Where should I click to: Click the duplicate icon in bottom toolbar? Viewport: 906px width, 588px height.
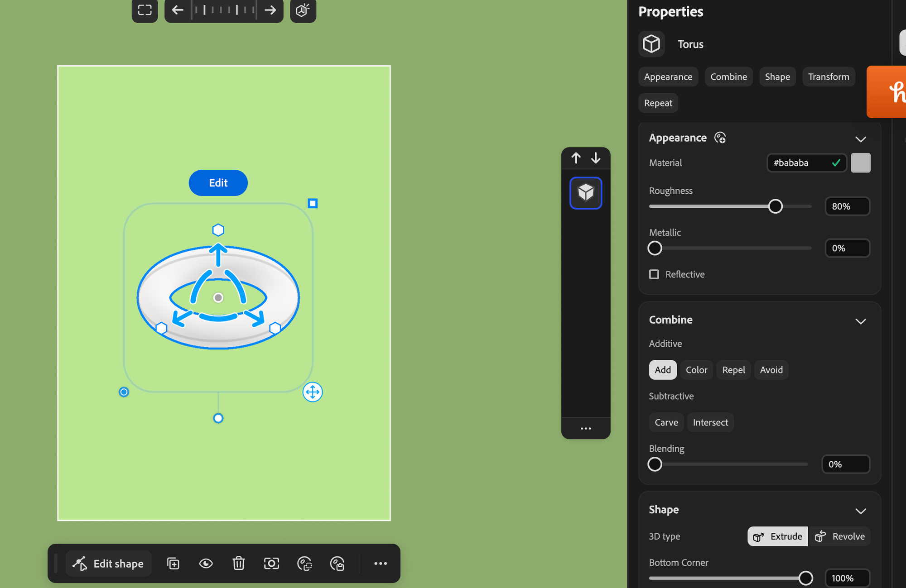tap(173, 564)
